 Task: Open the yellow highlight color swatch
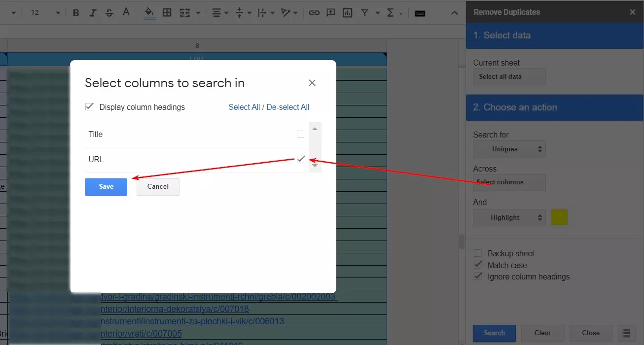[x=559, y=217]
